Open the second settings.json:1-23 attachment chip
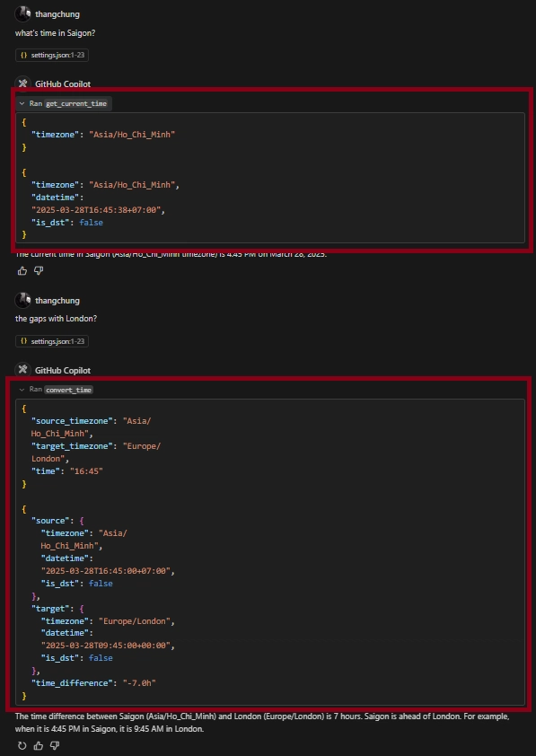536x756 pixels. click(x=52, y=341)
